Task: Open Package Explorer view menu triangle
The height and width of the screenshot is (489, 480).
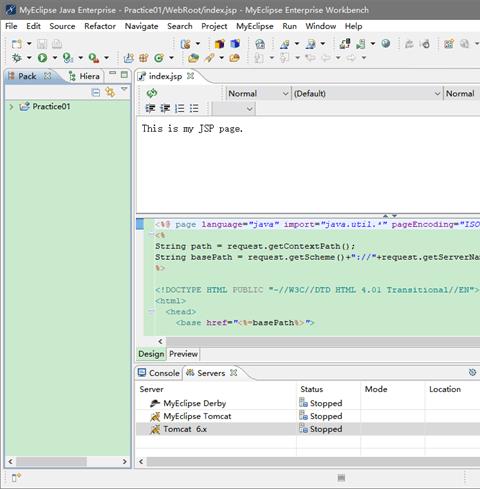Action: (x=124, y=89)
